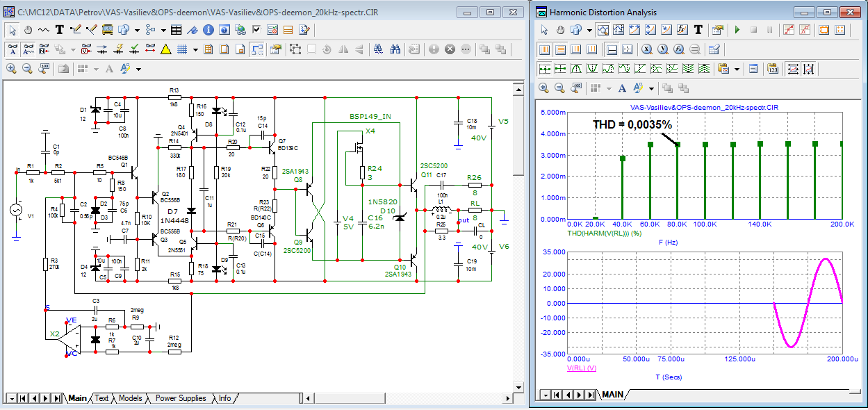Screen dimensions: 868x410
Task: Toggle the grid display button in schematic toolbar
Action: (182, 49)
